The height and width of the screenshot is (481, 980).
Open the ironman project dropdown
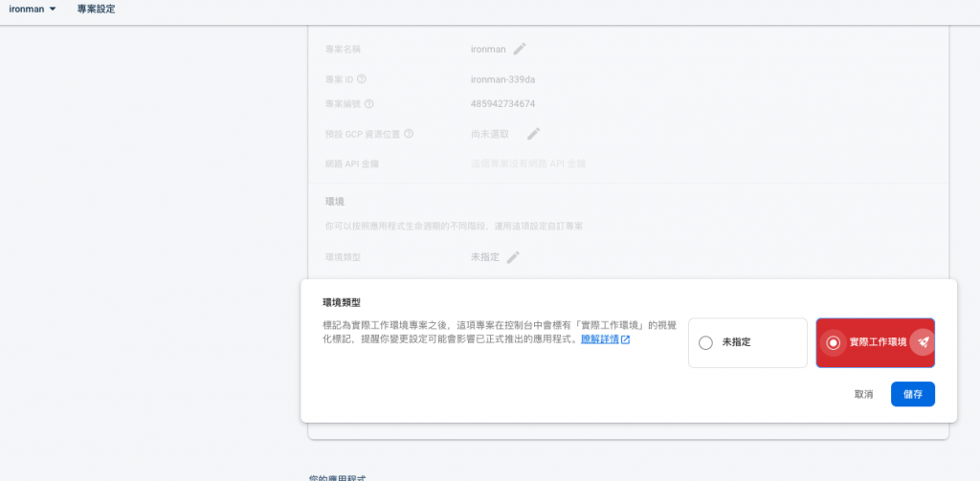click(x=33, y=10)
